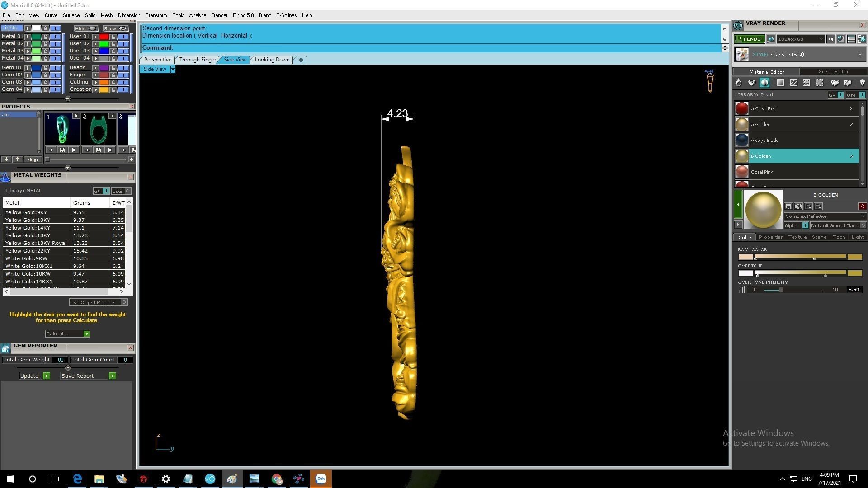Open the gem material library icon
This screenshot has width=868, height=488.
pos(751,83)
